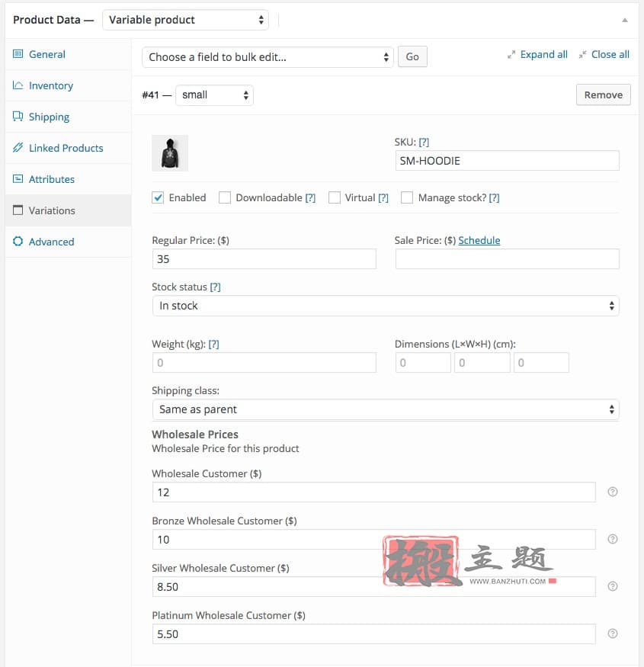This screenshot has width=644, height=667.
Task: Check the Downloadable checkbox
Action: [225, 197]
